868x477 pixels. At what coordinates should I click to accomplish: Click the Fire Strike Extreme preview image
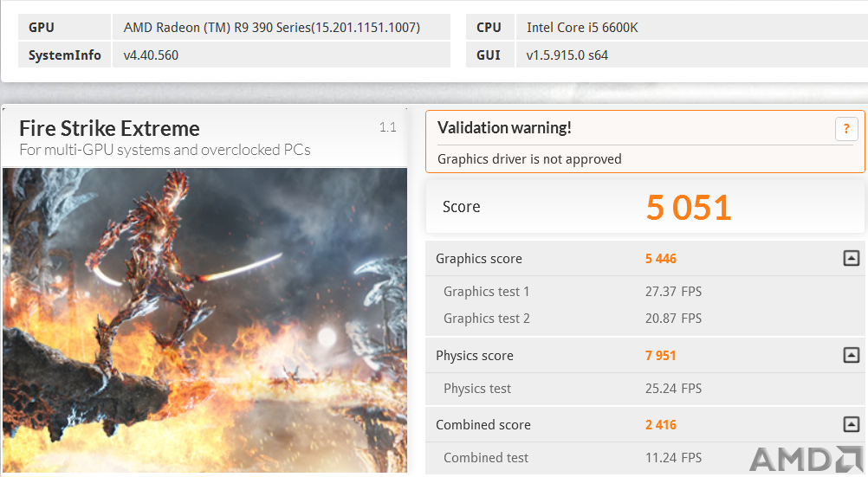point(204,320)
